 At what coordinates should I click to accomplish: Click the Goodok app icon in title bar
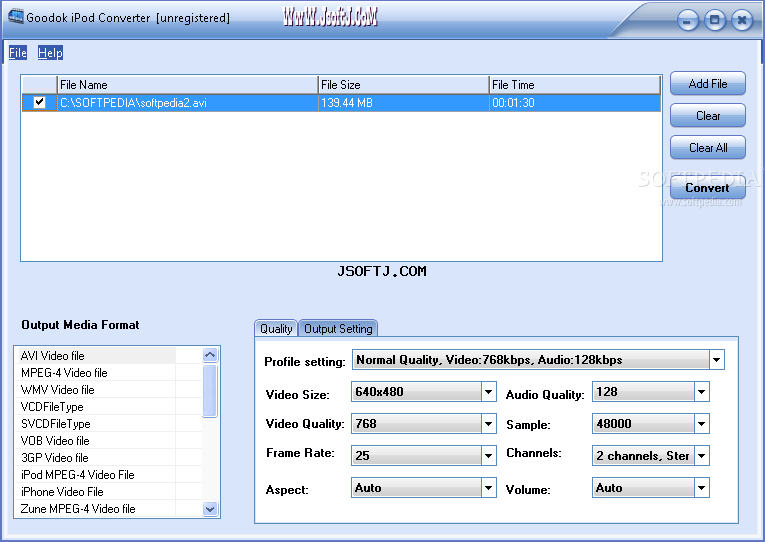(x=15, y=17)
